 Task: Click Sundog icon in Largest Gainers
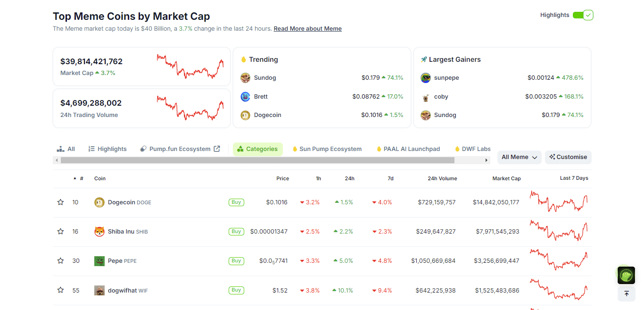(426, 115)
